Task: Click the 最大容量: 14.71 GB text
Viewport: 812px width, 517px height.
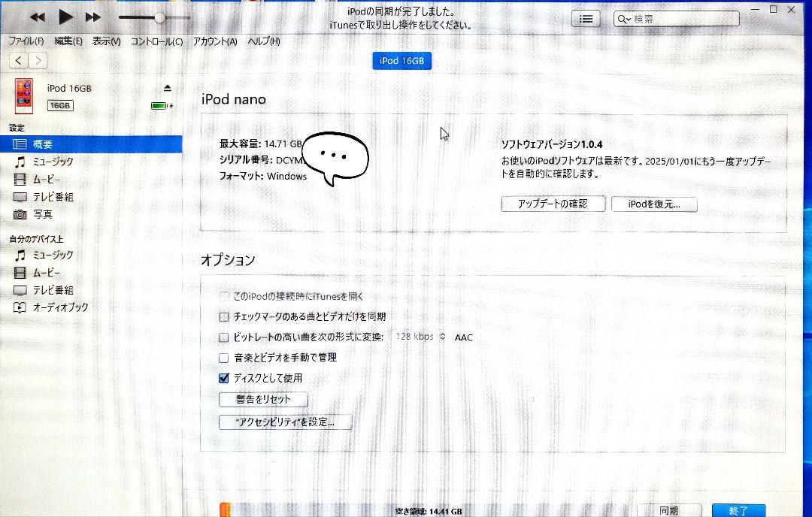Action: click(260, 144)
